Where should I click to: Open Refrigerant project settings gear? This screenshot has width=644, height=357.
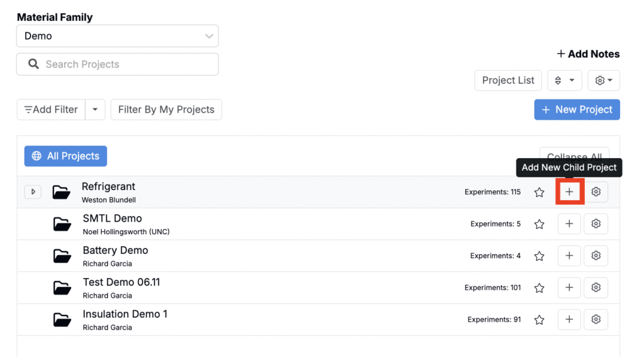596,191
